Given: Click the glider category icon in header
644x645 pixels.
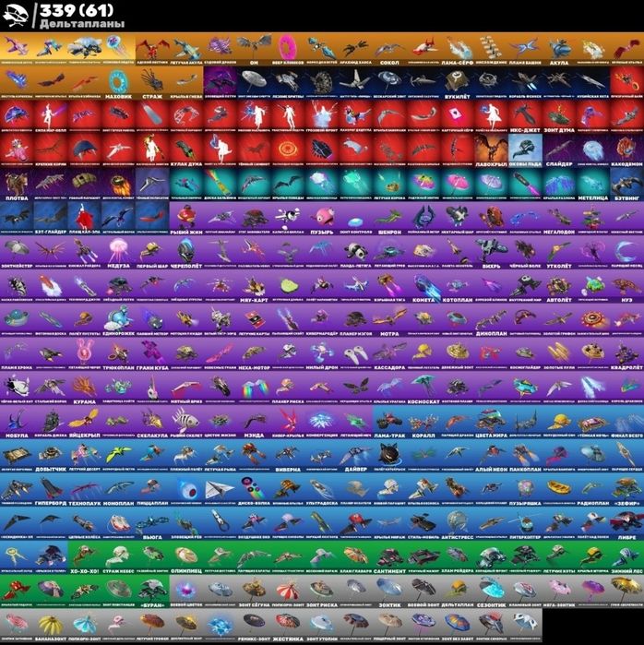Looking at the screenshot, I should [x=15, y=16].
